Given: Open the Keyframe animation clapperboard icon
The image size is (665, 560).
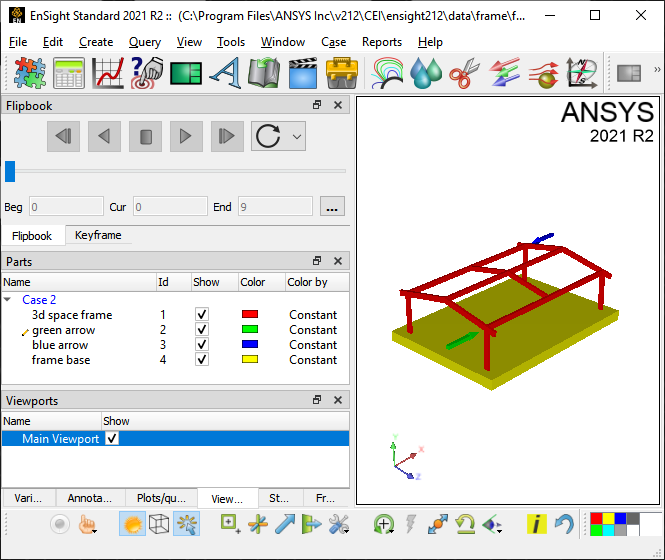Looking at the screenshot, I should click(x=303, y=73).
